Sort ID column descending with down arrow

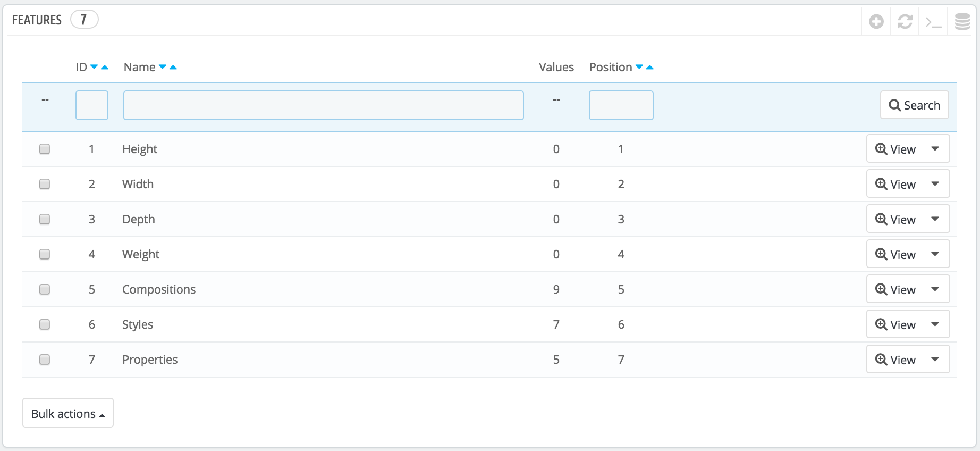point(94,67)
